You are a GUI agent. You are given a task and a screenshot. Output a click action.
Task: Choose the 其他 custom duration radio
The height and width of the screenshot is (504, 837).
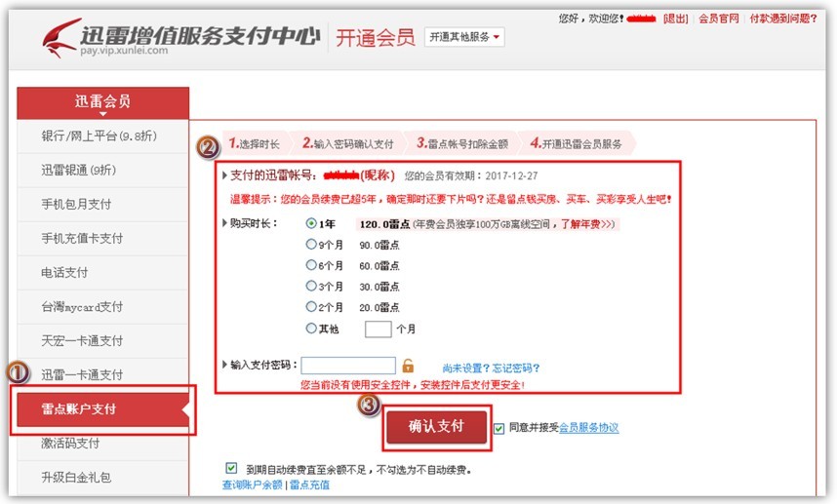[311, 328]
